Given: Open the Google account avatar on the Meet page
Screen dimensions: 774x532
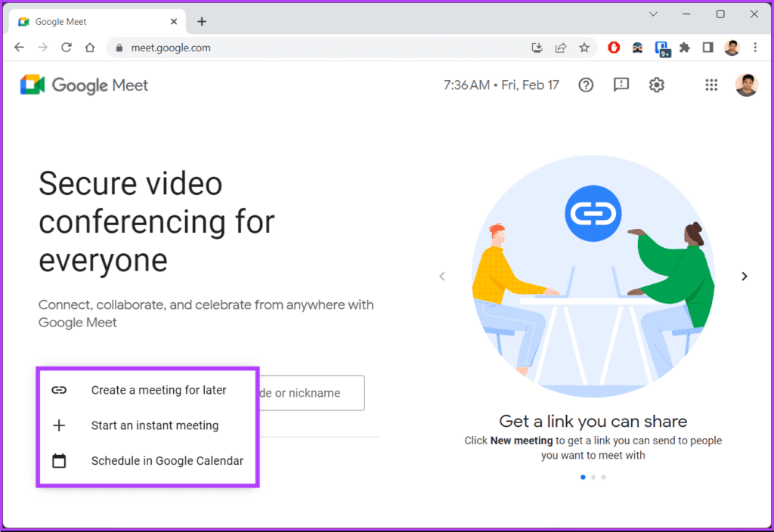Looking at the screenshot, I should 746,85.
